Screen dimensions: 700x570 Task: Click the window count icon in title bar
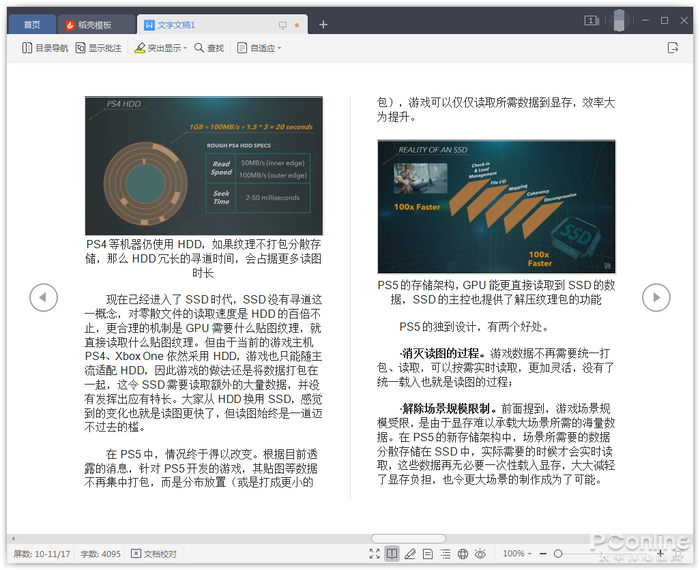[591, 21]
